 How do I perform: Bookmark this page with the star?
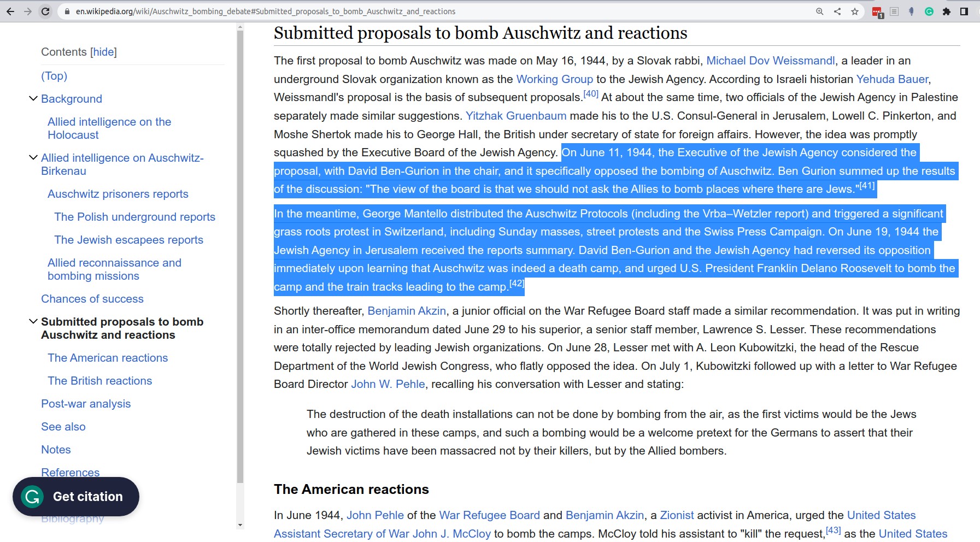pyautogui.click(x=855, y=11)
